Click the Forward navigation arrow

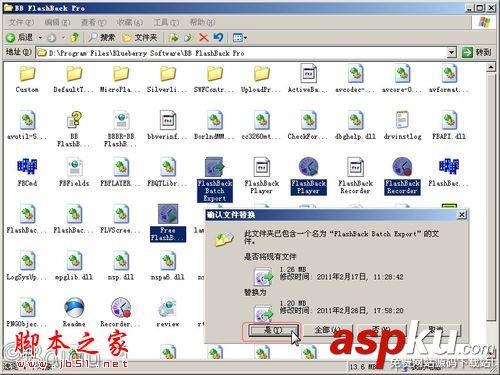[51, 38]
